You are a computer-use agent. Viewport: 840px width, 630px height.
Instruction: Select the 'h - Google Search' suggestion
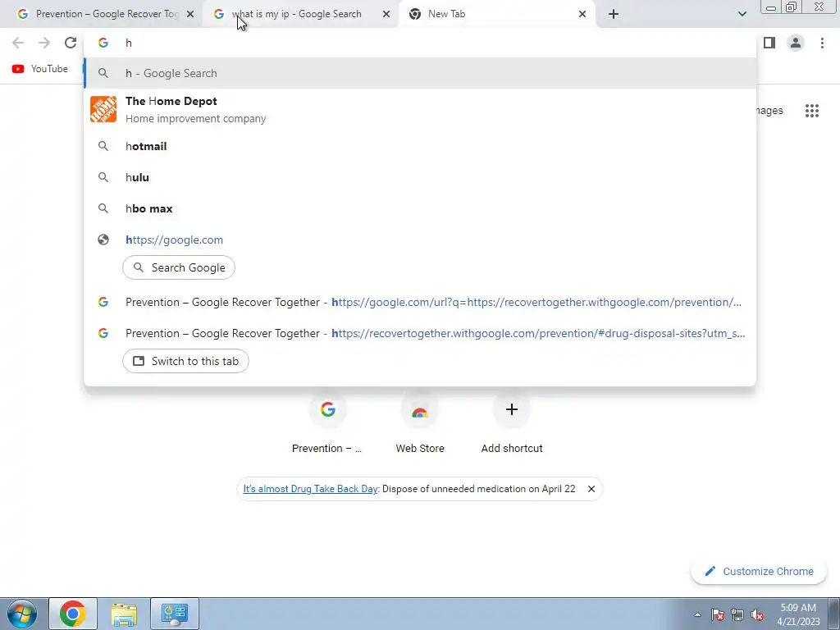[x=420, y=73]
